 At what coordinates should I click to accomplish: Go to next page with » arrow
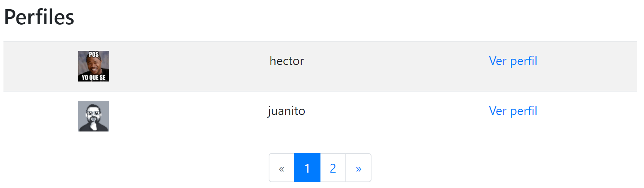(x=358, y=168)
